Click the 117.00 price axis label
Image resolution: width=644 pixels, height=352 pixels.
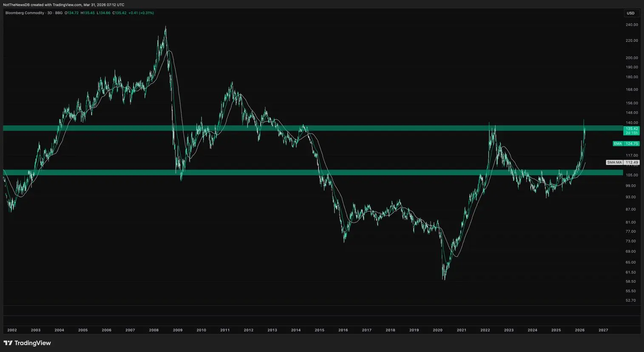(x=632, y=156)
